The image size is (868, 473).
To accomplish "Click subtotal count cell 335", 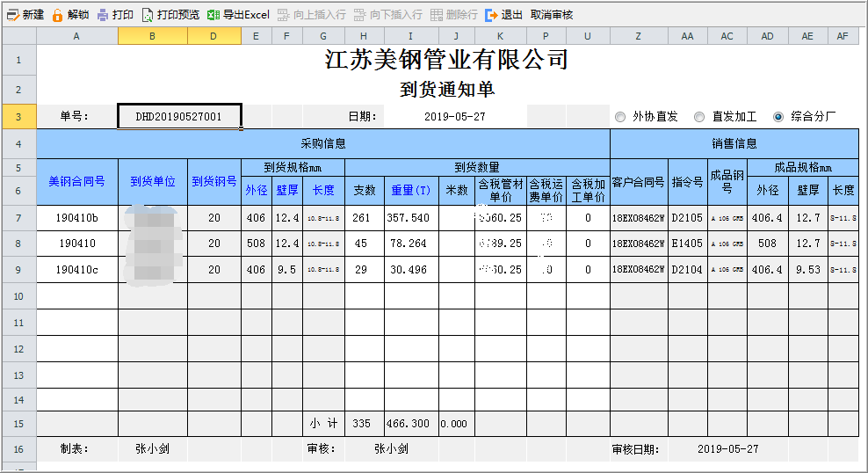I will [x=364, y=424].
